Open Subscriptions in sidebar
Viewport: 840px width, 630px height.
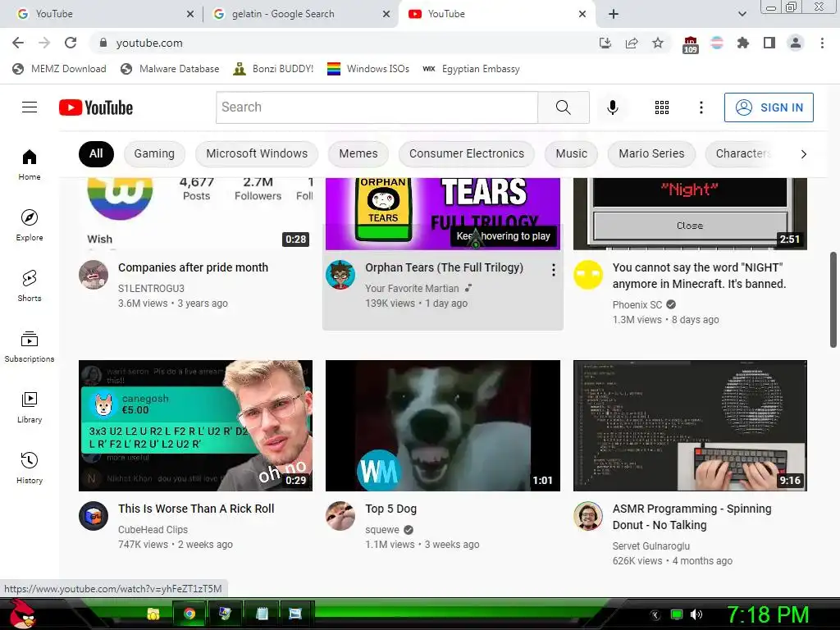tap(30, 347)
